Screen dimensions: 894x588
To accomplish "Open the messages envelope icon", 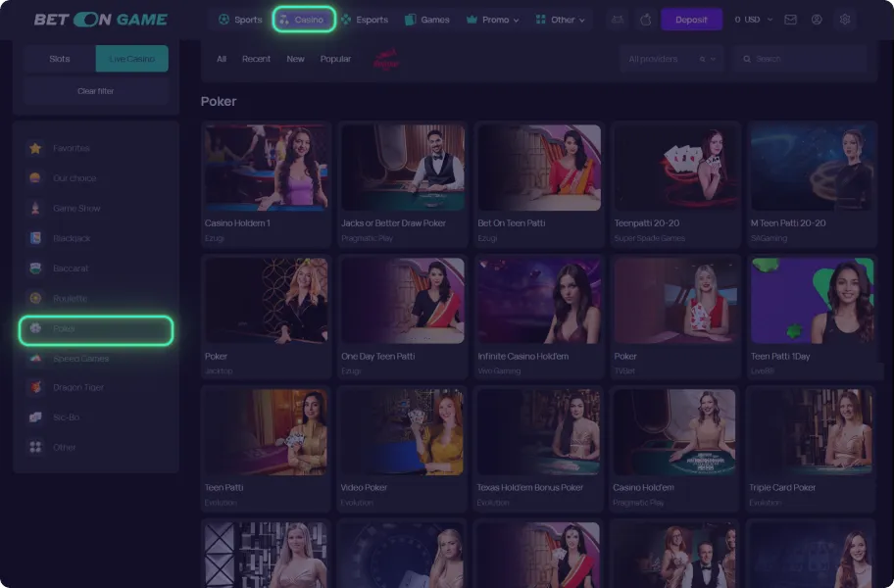I will [x=790, y=20].
